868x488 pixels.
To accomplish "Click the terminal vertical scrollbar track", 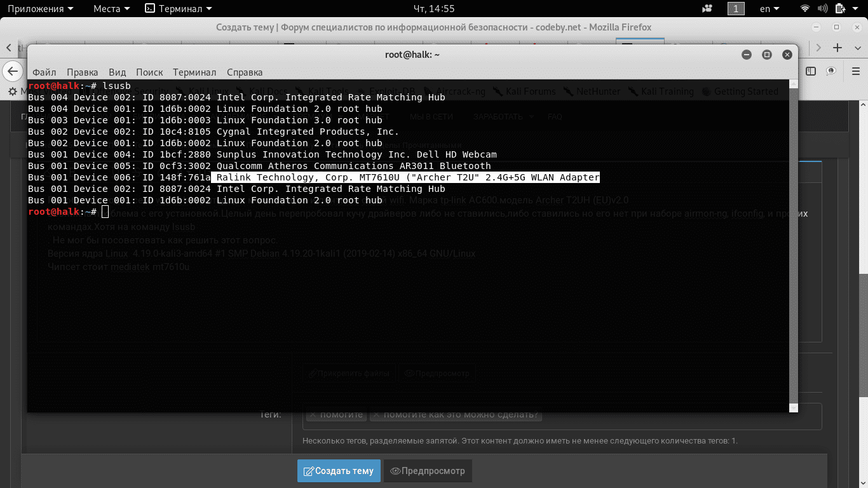I will coord(793,245).
